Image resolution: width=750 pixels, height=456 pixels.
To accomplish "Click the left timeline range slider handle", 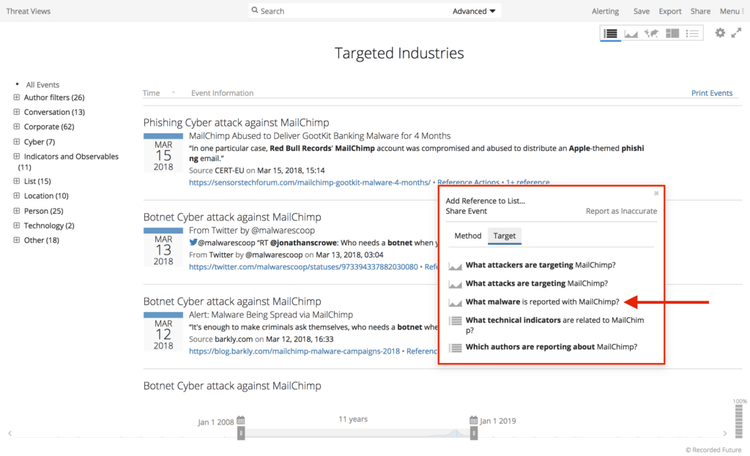I will [x=241, y=433].
